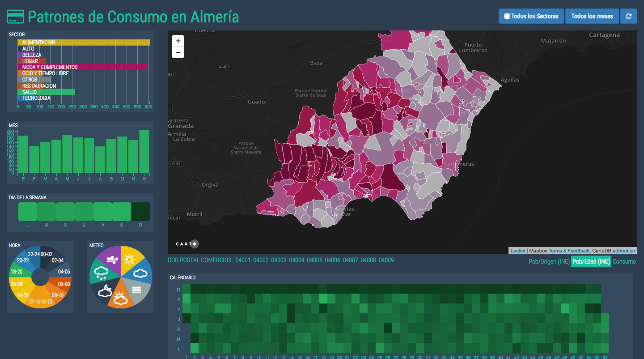Switch to Consumo map layer

624,261
